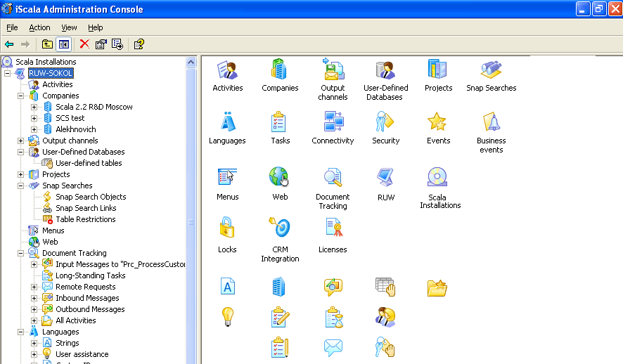Select Snap Search Links in tree
This screenshot has width=623, height=364.
pyautogui.click(x=86, y=208)
